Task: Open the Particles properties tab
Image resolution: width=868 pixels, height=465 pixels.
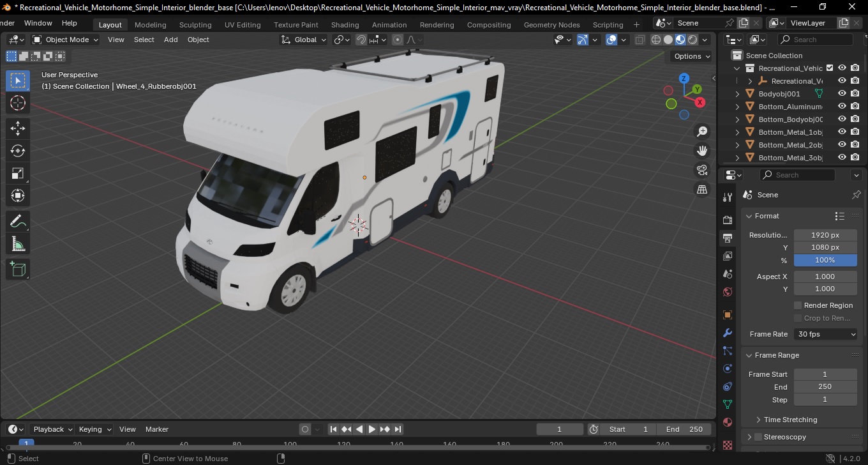Action: [728, 351]
